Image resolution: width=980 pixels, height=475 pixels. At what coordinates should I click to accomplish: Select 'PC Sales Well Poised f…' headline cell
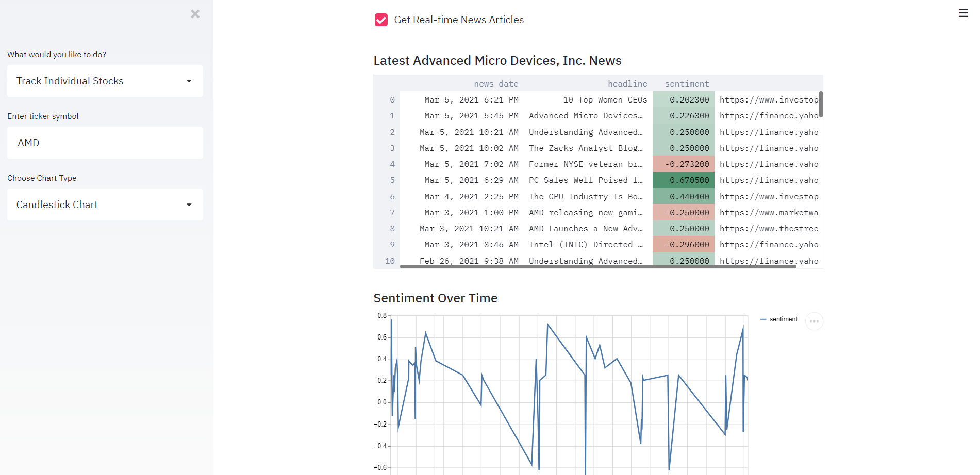click(x=588, y=180)
